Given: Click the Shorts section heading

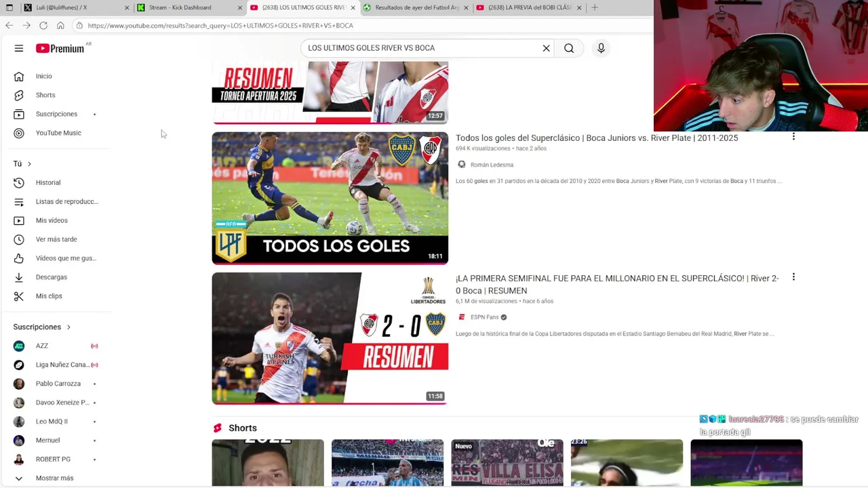Looking at the screenshot, I should (243, 428).
